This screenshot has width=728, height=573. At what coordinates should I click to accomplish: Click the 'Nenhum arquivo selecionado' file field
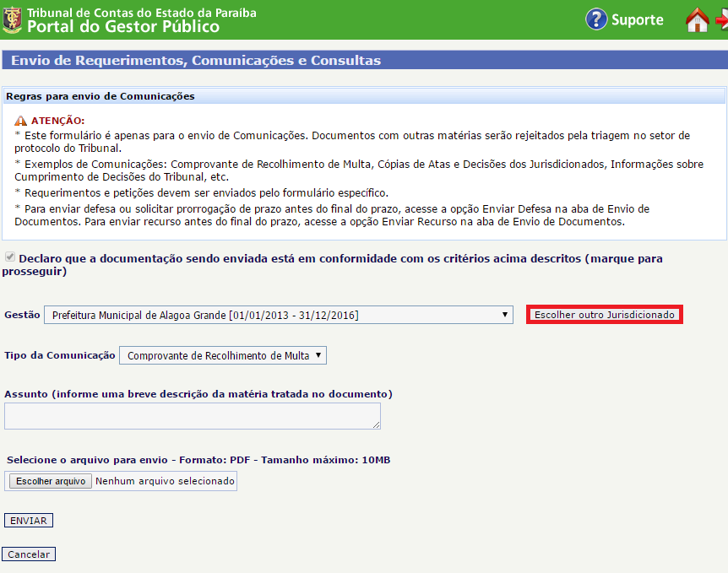(165, 481)
